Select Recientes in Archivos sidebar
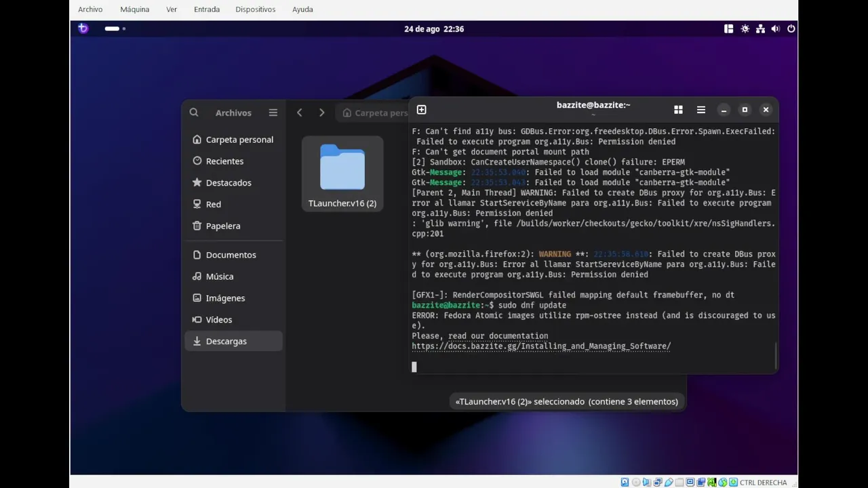 [233, 161]
